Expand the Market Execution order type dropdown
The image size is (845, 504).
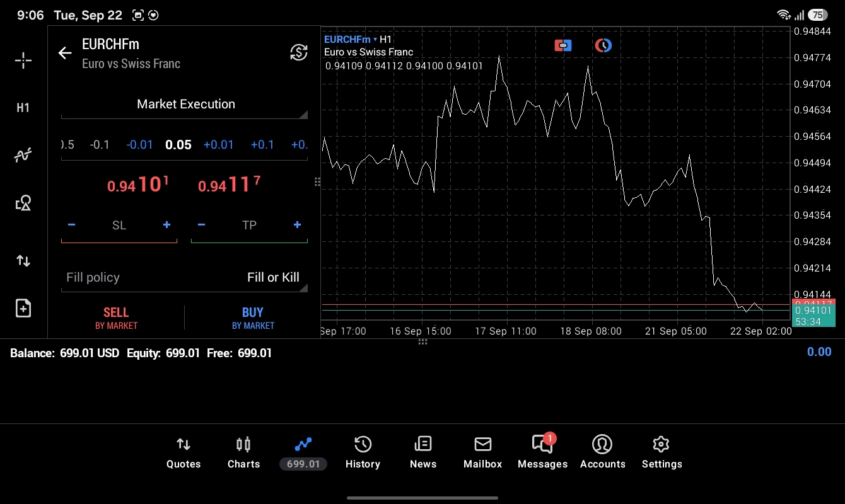coord(184,105)
